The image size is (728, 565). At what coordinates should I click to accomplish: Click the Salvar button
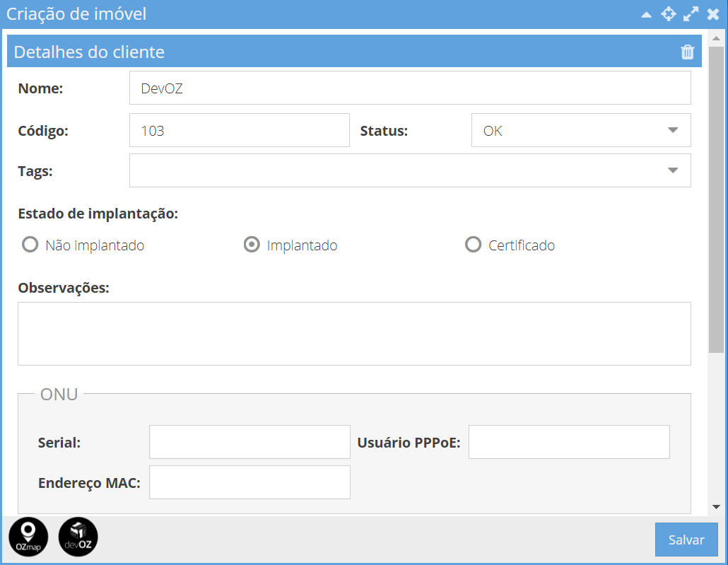coord(686,540)
